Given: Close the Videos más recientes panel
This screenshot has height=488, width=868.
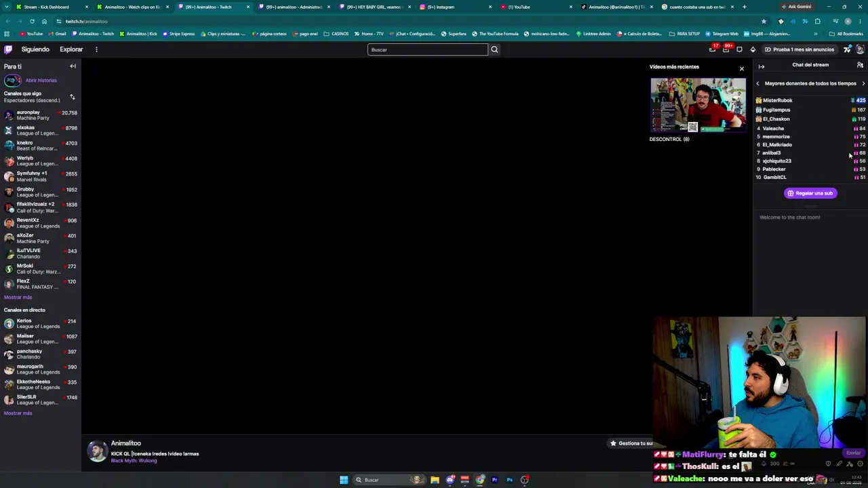Looking at the screenshot, I should pyautogui.click(x=741, y=68).
